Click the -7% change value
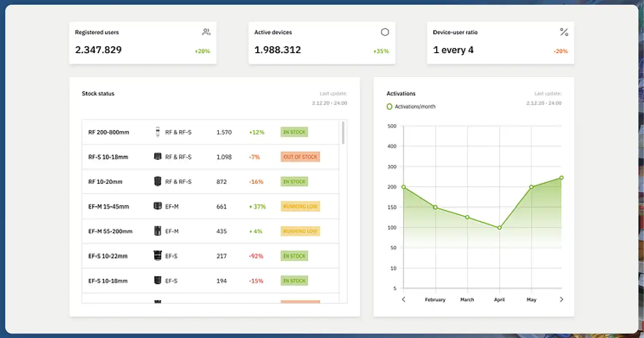Viewport: 644px width, 338px height. tap(255, 157)
